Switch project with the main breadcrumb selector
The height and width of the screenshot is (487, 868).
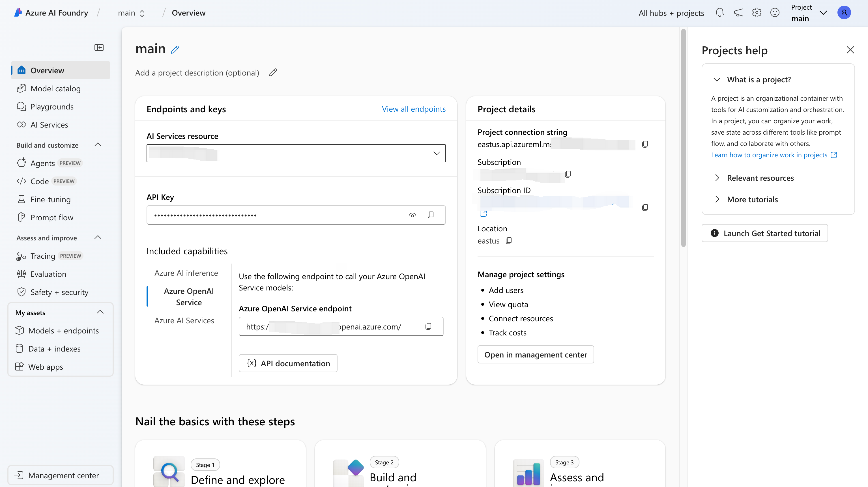[131, 13]
